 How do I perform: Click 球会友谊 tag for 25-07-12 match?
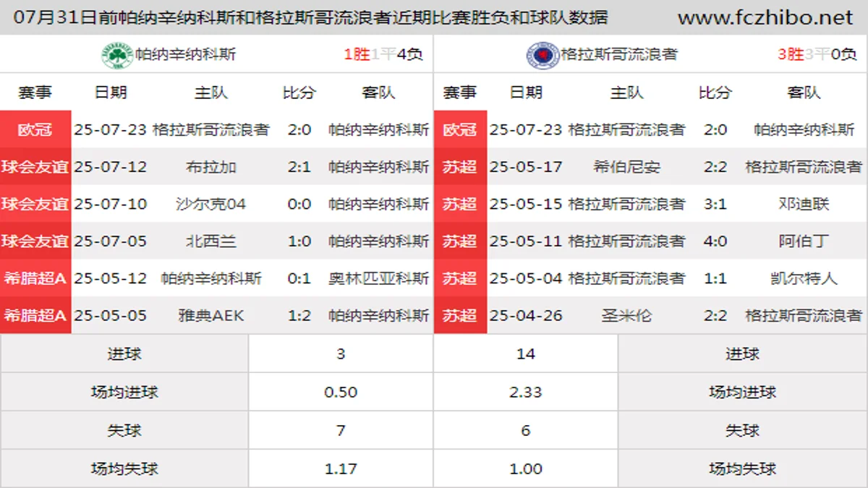pos(35,167)
